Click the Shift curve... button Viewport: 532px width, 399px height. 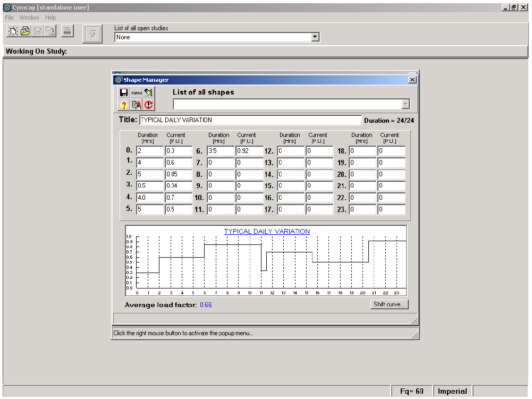pos(389,304)
